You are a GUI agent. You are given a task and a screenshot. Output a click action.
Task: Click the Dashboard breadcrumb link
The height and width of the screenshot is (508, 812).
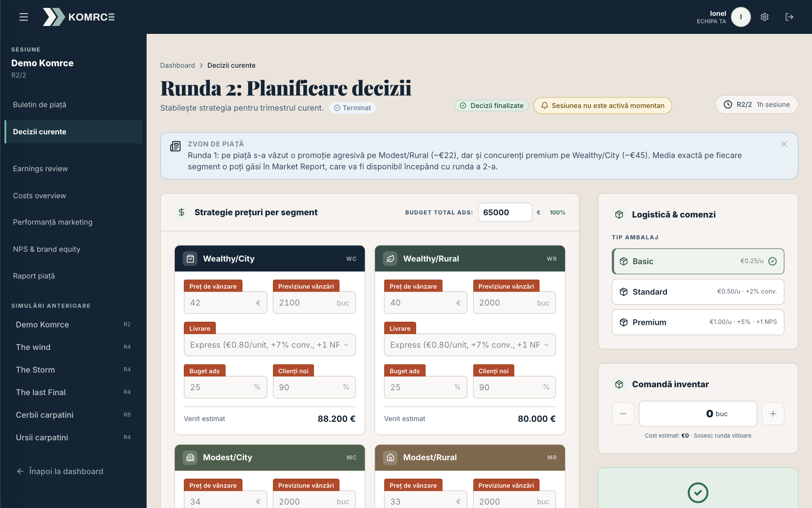177,65
